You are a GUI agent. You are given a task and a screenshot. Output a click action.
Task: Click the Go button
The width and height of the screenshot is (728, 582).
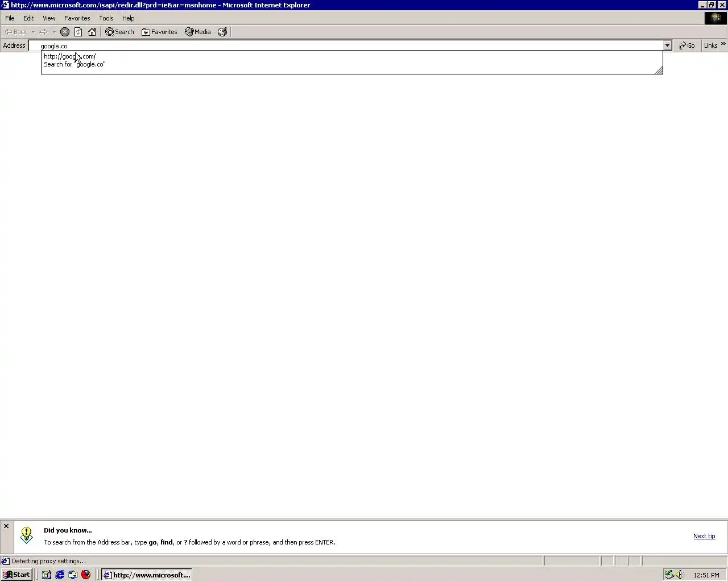687,45
